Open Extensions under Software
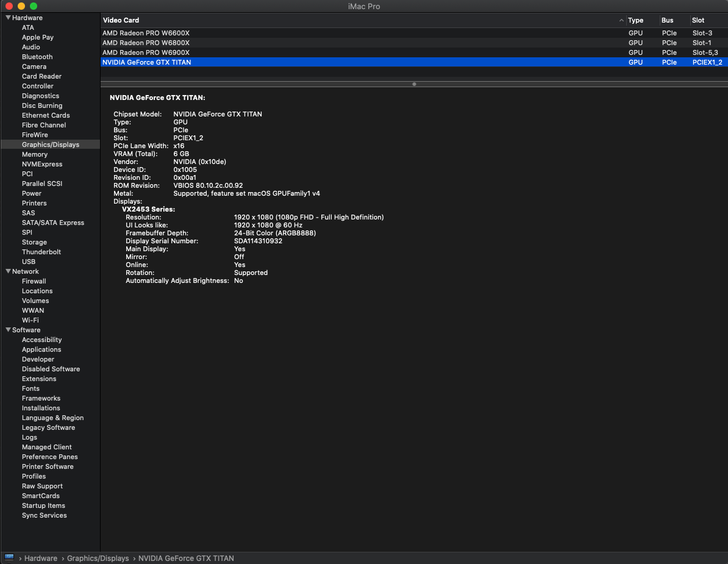728x564 pixels. click(x=39, y=378)
